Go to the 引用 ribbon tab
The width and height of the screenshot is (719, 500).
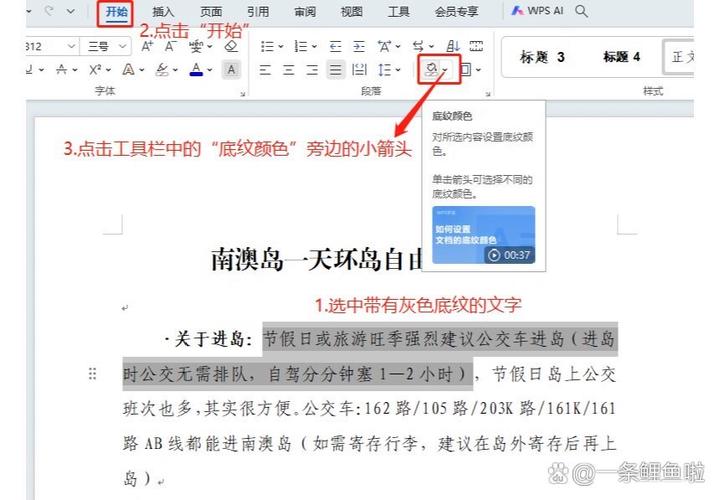(258, 11)
